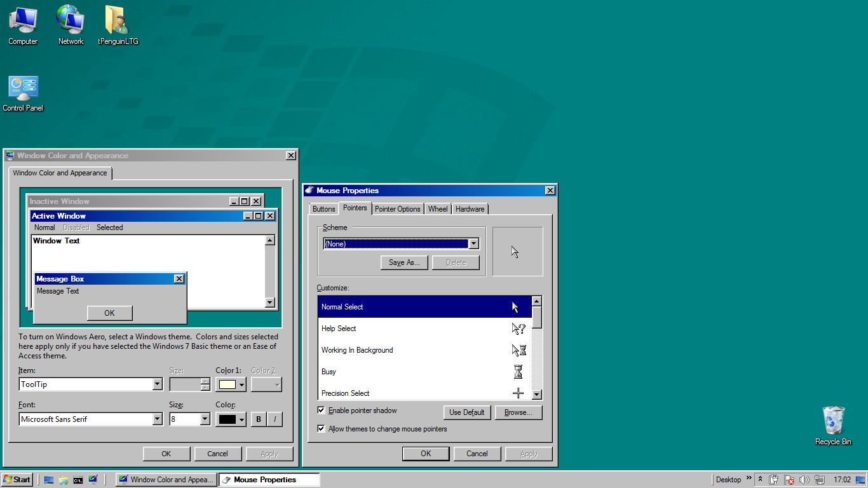The image size is (868, 488).
Task: Toggle Enable pointer shadow checkbox
Action: pyautogui.click(x=322, y=410)
